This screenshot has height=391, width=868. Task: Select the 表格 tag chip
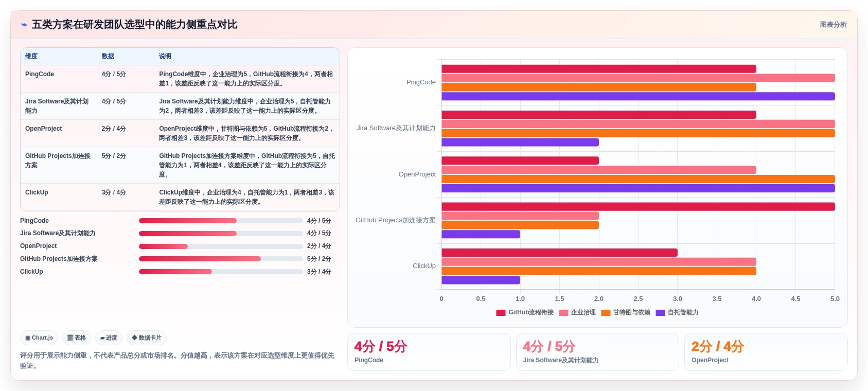(77, 338)
